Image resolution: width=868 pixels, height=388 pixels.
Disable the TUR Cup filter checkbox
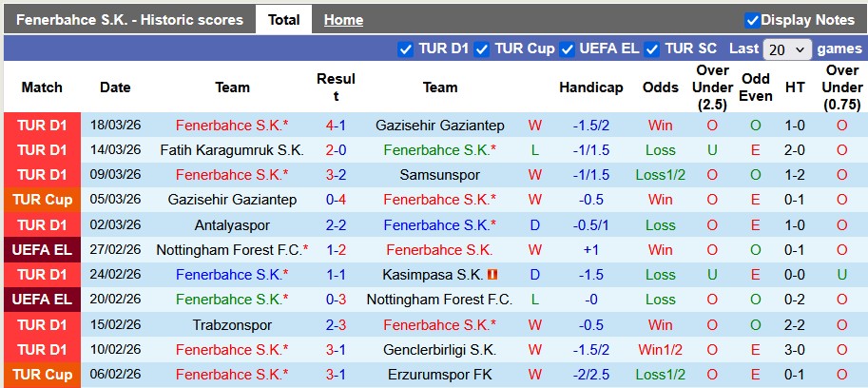[x=482, y=48]
